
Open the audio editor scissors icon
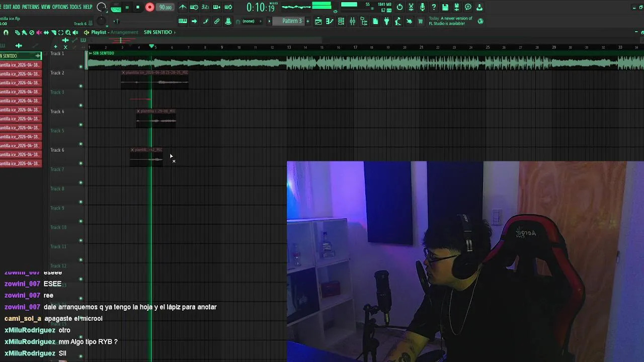(411, 7)
